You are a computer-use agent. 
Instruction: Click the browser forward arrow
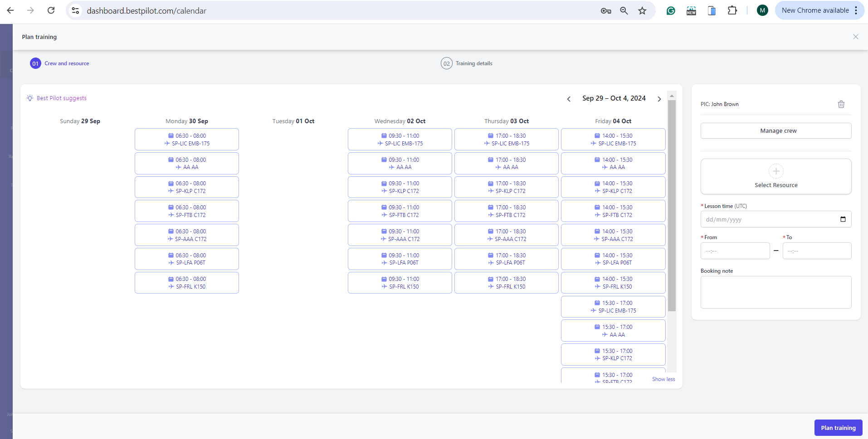pyautogui.click(x=30, y=10)
